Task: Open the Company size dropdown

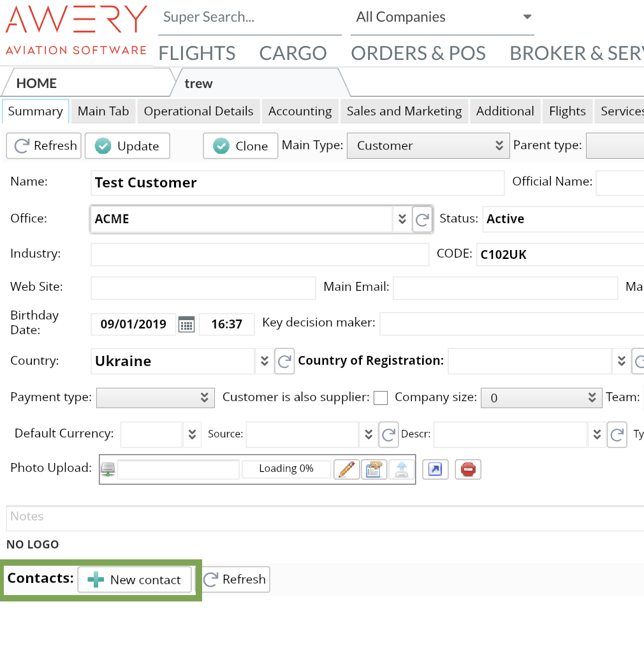Action: 541,398
